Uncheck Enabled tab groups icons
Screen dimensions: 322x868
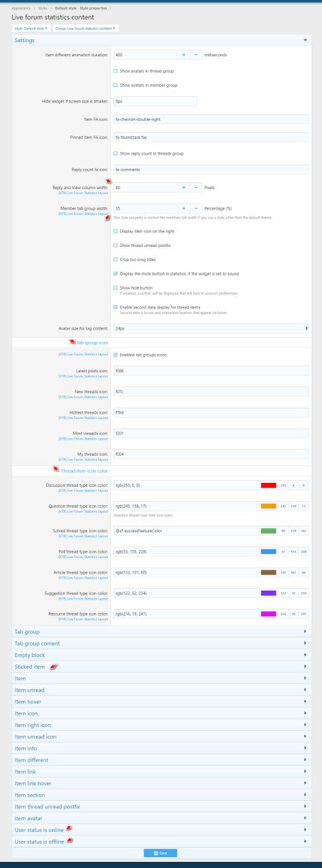pos(116,354)
